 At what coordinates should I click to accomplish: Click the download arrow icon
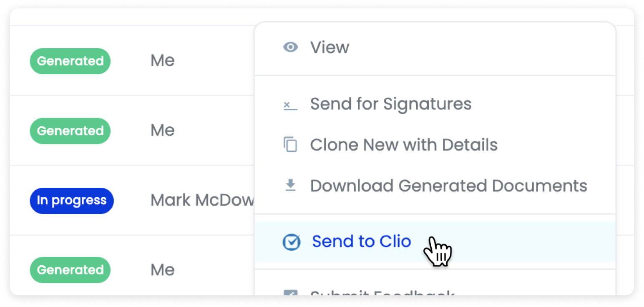tap(290, 185)
